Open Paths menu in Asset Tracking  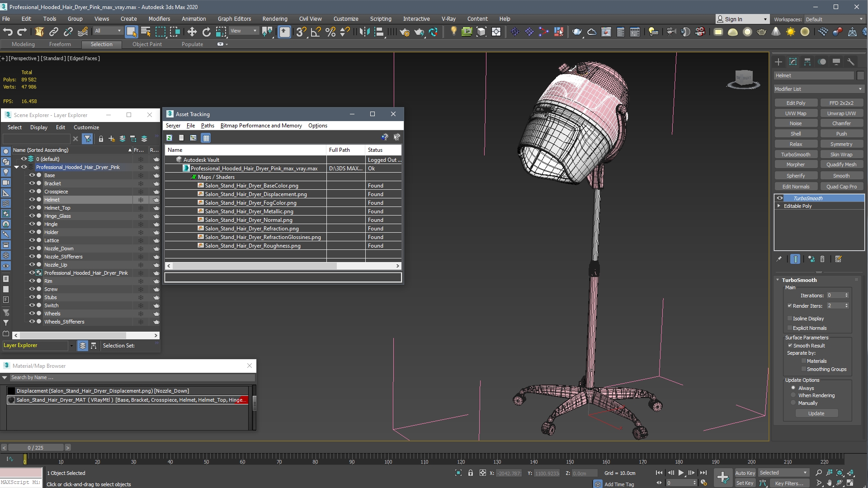208,125
